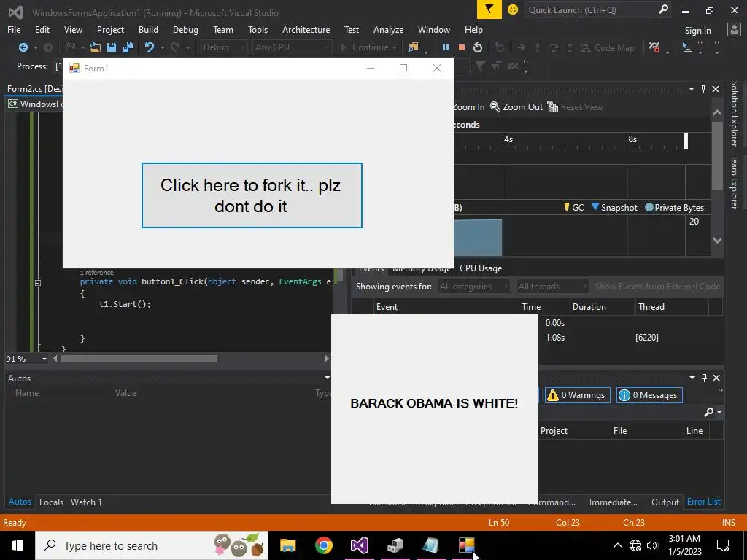Open the All threads dropdown

pos(552,287)
